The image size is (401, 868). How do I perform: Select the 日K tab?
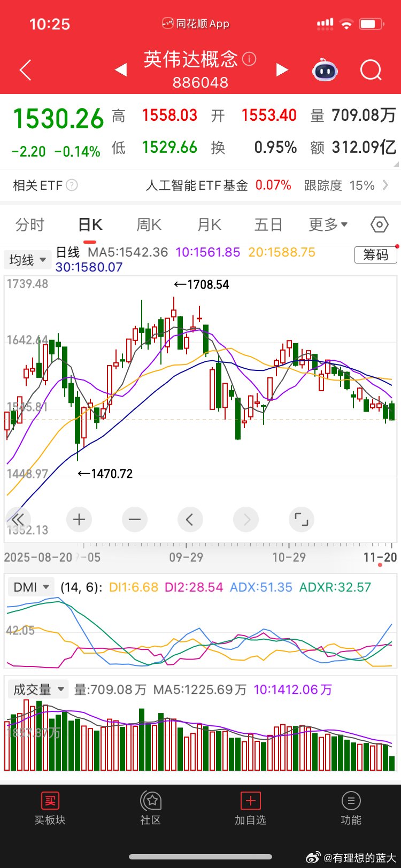click(x=90, y=224)
